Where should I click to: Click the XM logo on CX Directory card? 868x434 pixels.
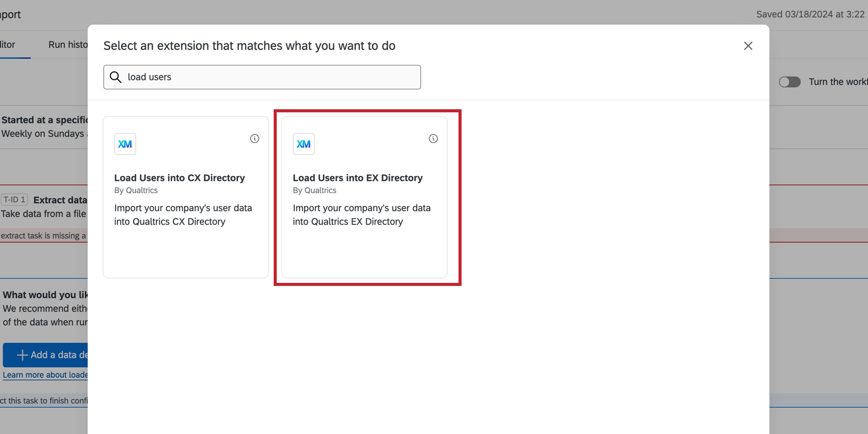click(125, 144)
